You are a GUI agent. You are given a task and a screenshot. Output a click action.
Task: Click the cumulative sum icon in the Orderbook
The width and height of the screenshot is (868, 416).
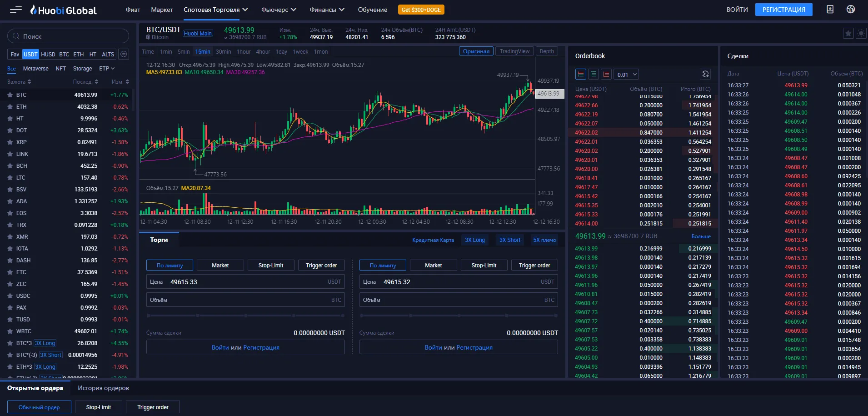705,74
